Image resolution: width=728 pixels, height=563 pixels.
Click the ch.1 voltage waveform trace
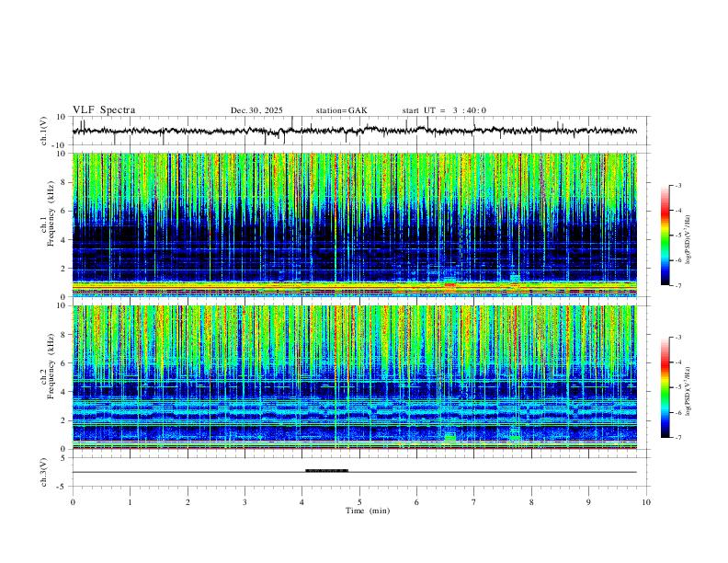[354, 131]
